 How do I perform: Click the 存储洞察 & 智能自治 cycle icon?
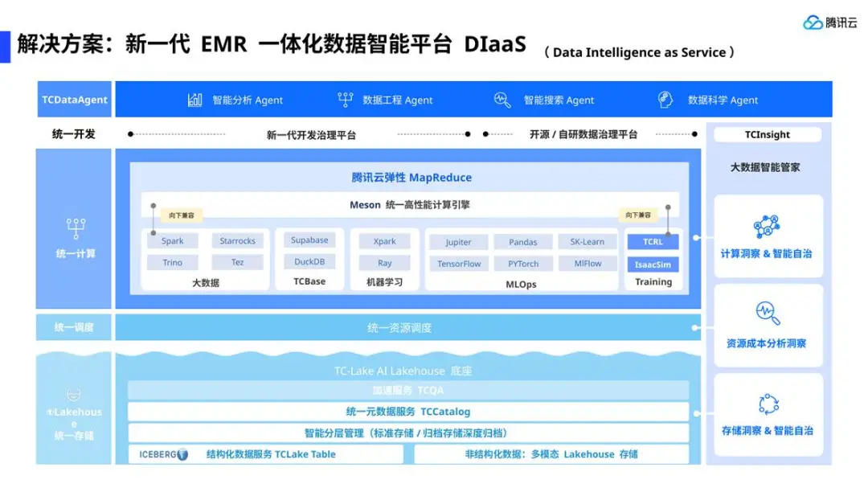point(768,404)
